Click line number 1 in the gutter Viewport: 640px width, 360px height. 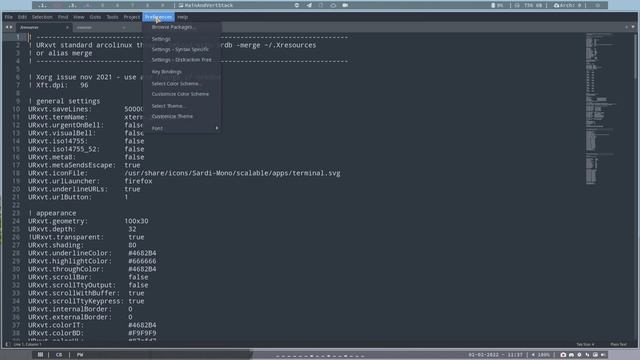click(x=18, y=37)
